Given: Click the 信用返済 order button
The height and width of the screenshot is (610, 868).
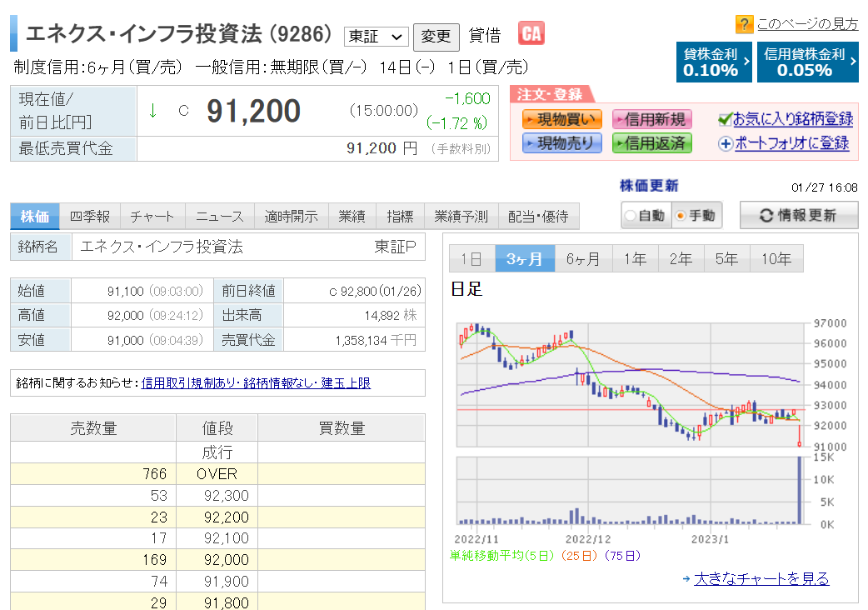Looking at the screenshot, I should point(652,143).
